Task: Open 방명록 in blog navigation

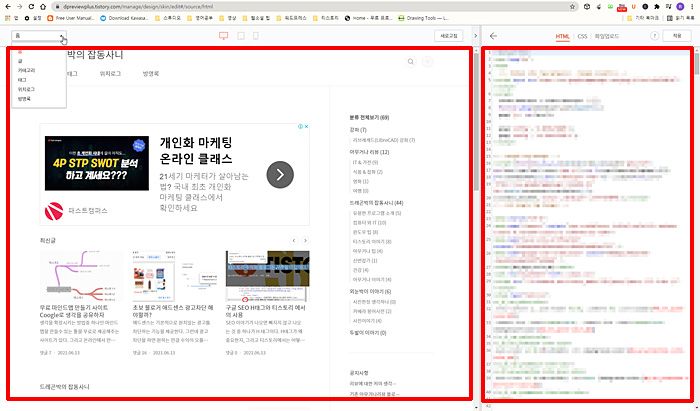Action: click(151, 74)
